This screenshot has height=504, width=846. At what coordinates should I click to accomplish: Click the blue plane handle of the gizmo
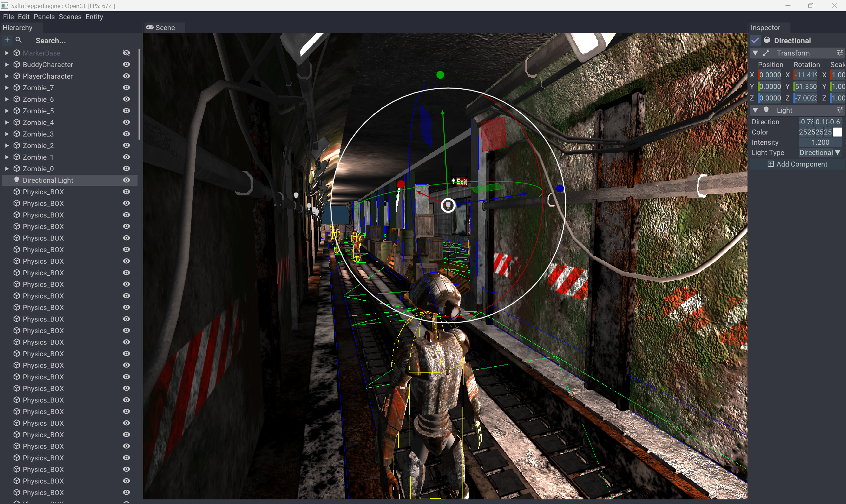tap(426, 126)
